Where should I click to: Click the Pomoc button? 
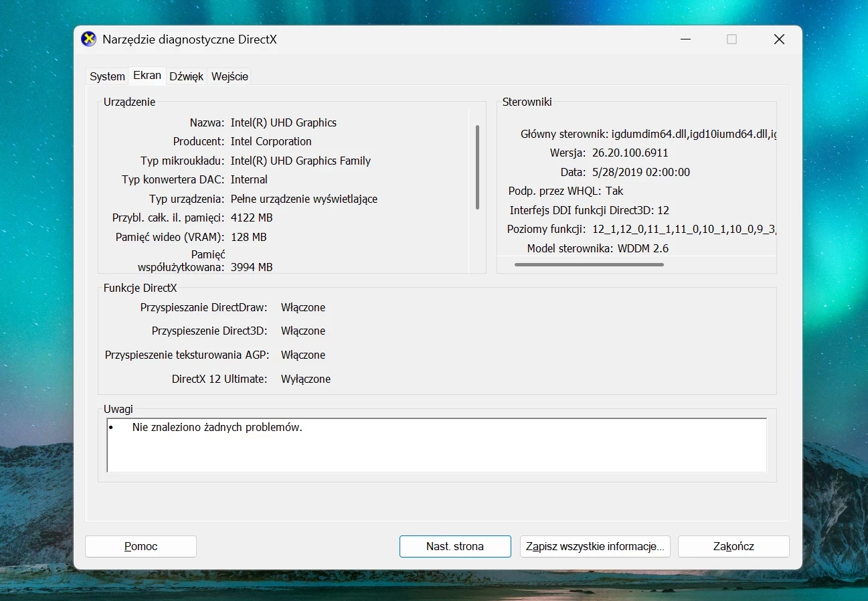(141, 546)
